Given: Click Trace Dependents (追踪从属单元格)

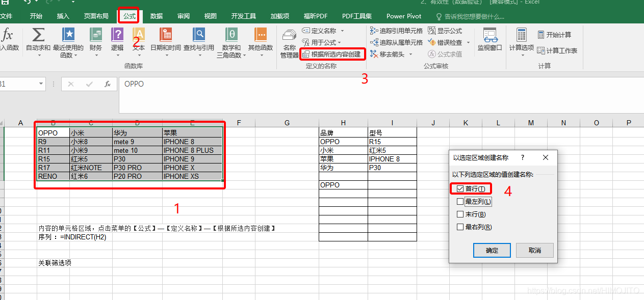Looking at the screenshot, I should [x=397, y=42].
